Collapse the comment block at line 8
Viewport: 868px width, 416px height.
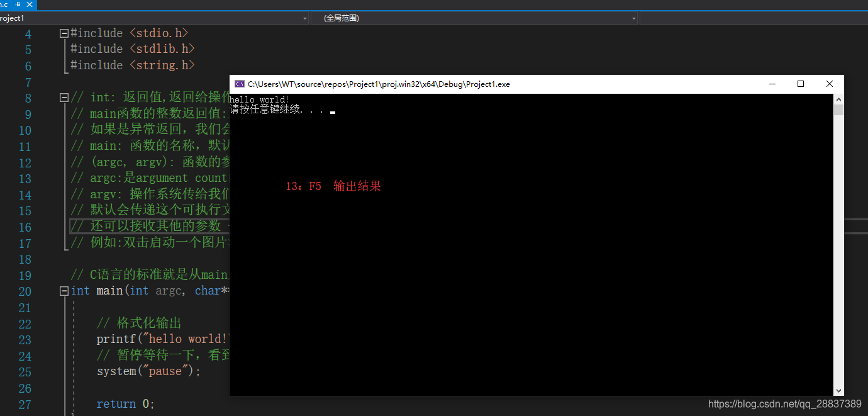click(64, 98)
